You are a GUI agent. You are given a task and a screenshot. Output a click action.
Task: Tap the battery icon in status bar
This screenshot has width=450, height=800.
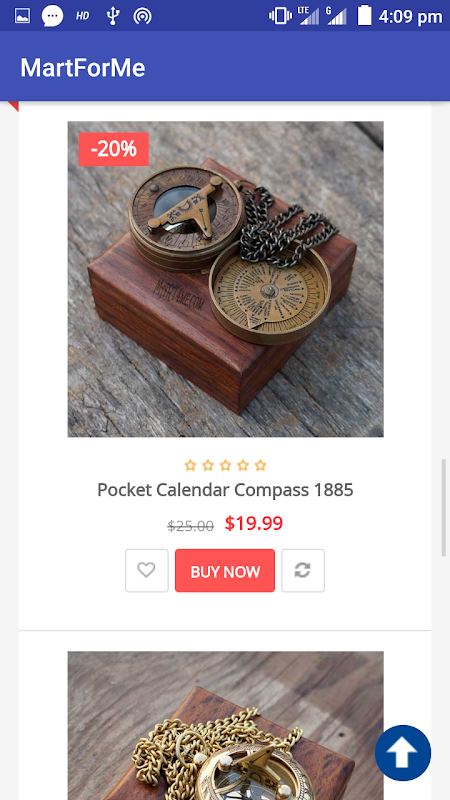tap(364, 15)
